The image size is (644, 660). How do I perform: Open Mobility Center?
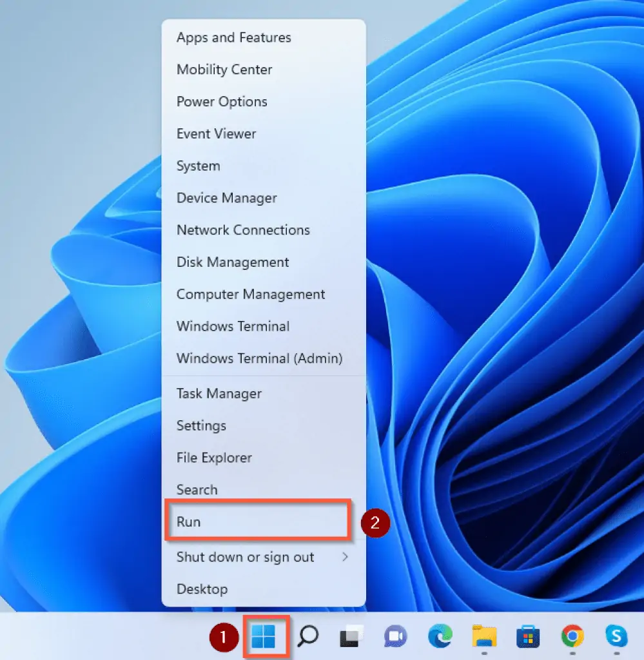tap(264, 70)
